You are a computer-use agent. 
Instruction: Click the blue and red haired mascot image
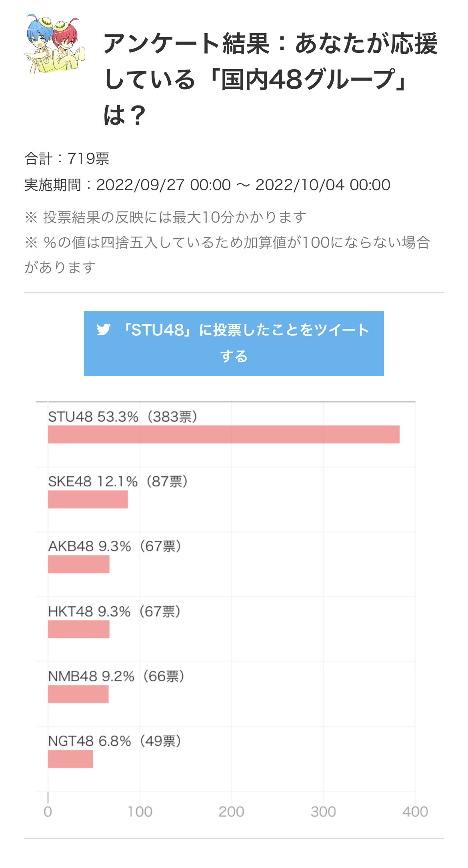pos(54,44)
